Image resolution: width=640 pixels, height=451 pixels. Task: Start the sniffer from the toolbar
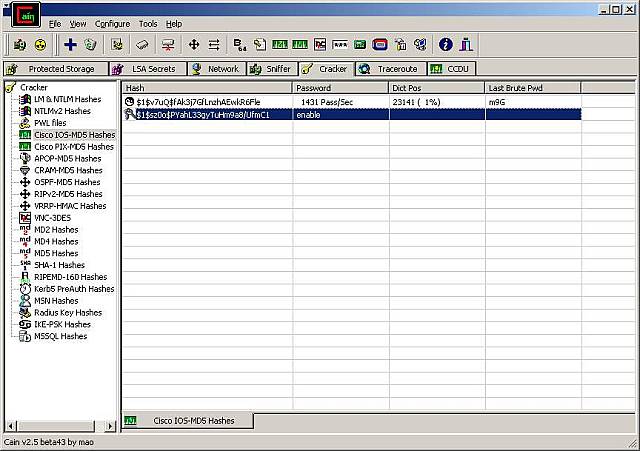coord(20,44)
